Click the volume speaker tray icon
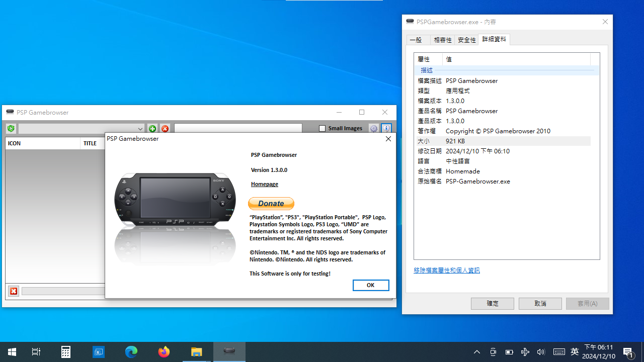The height and width of the screenshot is (362, 644). (541, 352)
